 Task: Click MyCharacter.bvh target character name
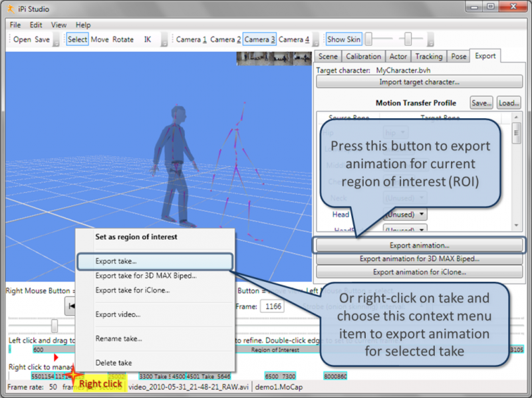403,70
